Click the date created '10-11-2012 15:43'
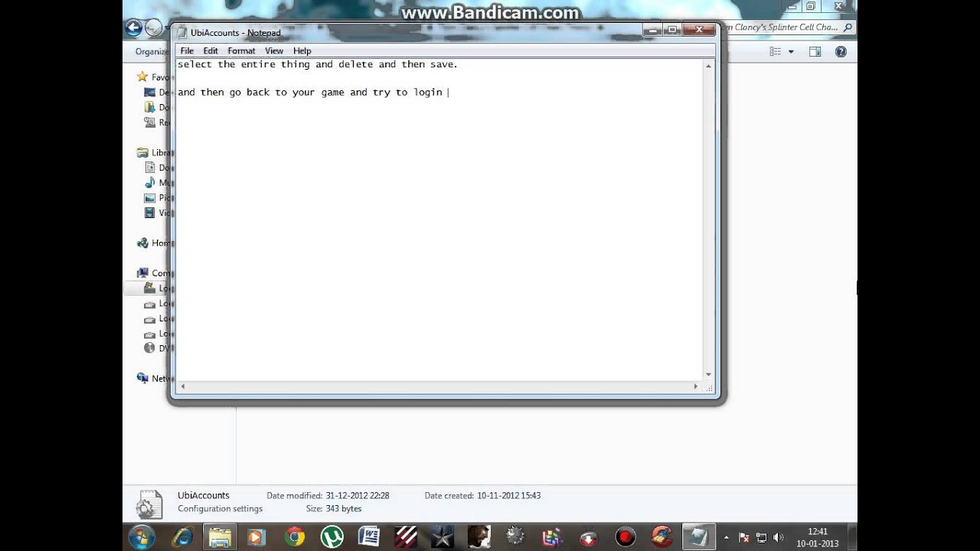The width and height of the screenshot is (980, 551). (508, 496)
